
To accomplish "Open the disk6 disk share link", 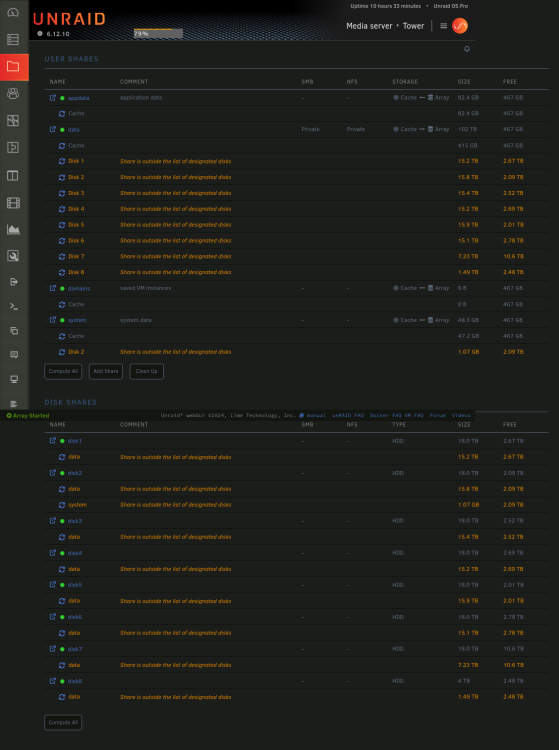I will coord(75,617).
